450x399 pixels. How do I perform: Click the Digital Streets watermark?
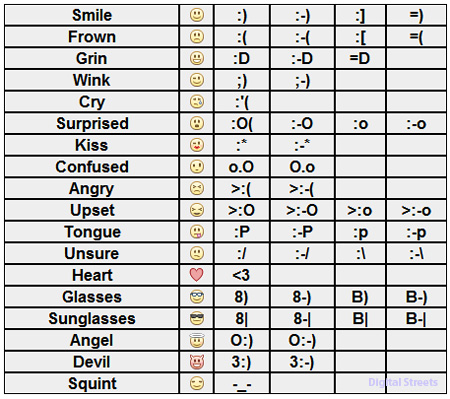403,382
